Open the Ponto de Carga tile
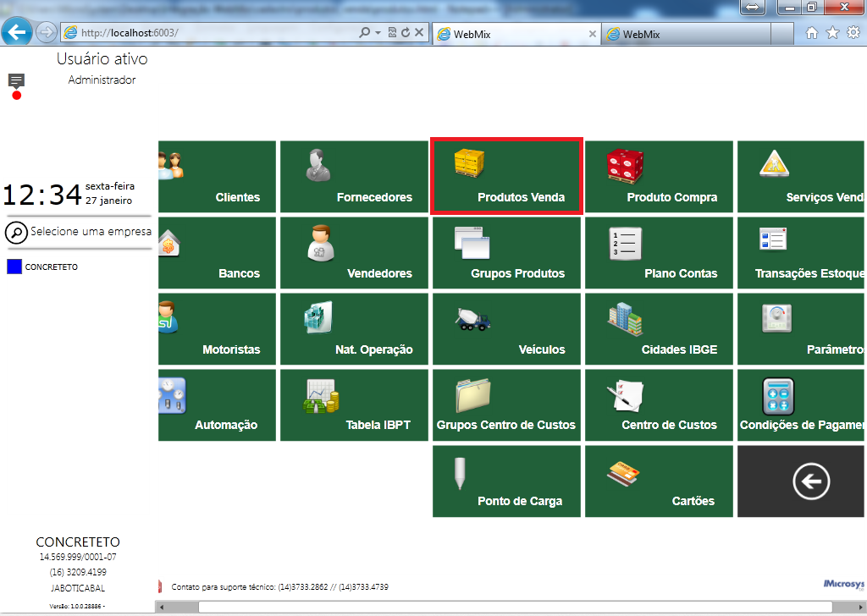This screenshot has height=616, width=867. click(x=506, y=481)
